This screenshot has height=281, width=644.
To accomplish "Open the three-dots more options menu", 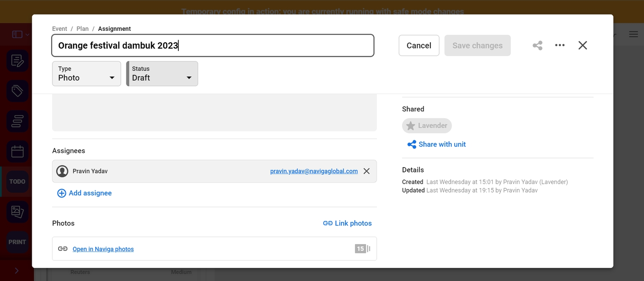I will coord(560,45).
